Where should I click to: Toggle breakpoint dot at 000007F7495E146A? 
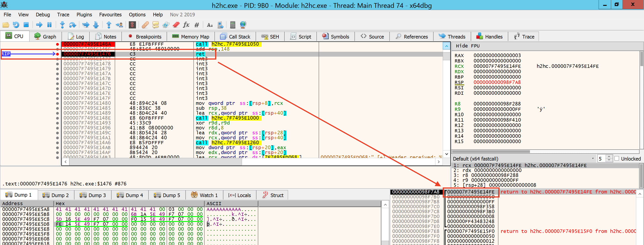[x=57, y=44]
